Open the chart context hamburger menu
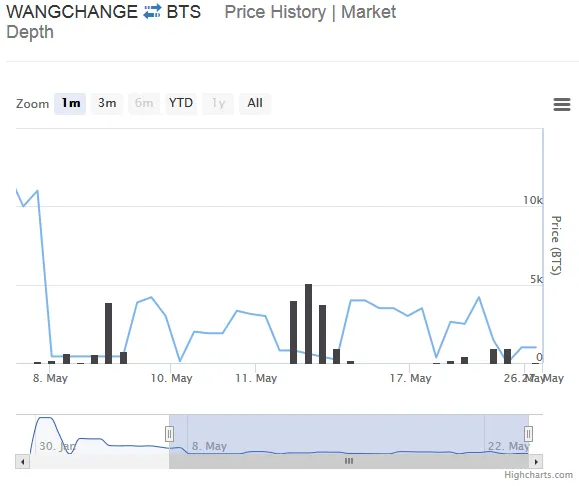Viewport: 579px width, 486px height. pos(562,105)
